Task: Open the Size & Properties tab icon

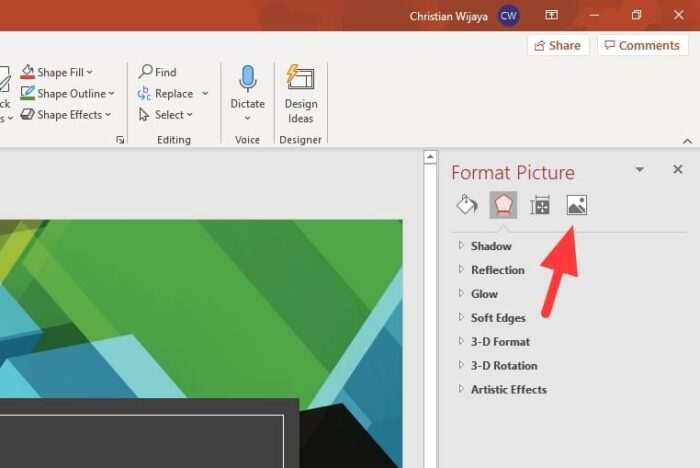Action: pyautogui.click(x=540, y=205)
